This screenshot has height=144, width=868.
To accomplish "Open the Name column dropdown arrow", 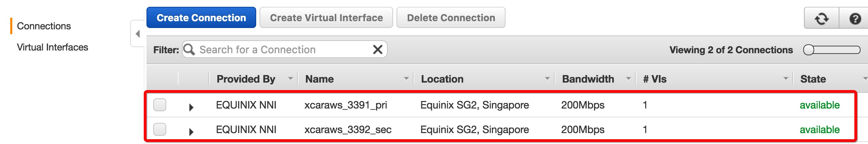I will (x=406, y=79).
